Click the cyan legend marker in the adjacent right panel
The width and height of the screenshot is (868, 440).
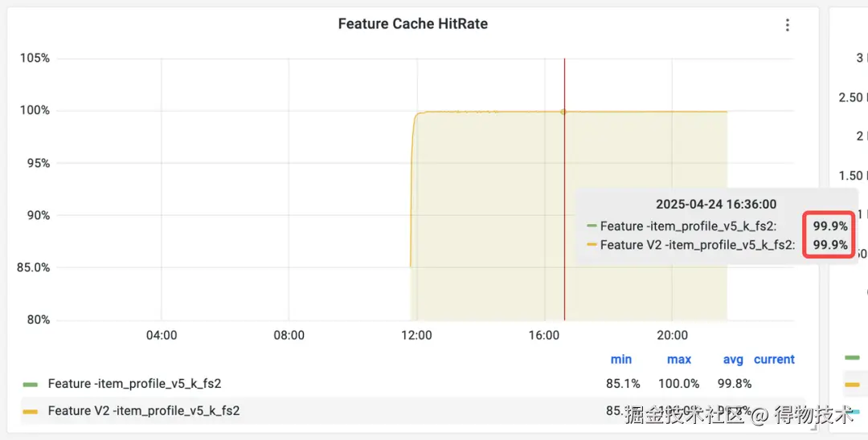(852, 413)
